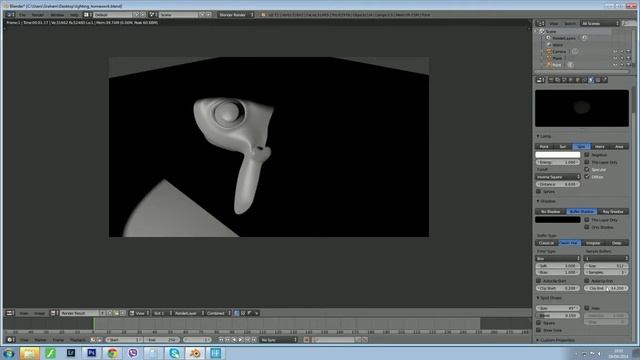Enable the Autoclip End checkbox
This screenshot has width=640, height=360.
[x=587, y=281]
